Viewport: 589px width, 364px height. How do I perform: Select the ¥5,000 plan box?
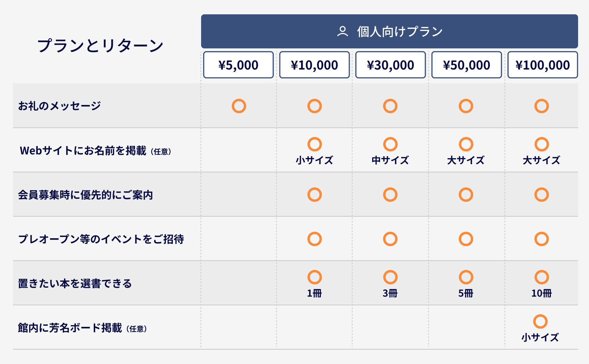[x=238, y=65]
